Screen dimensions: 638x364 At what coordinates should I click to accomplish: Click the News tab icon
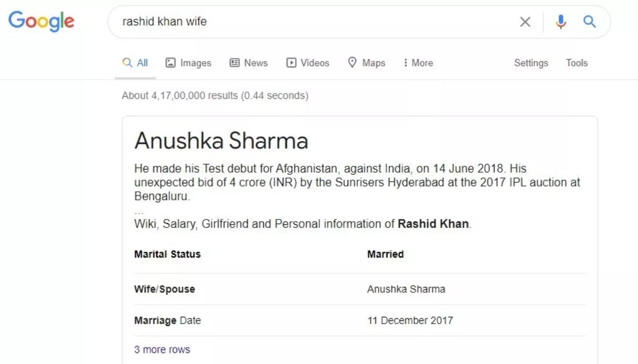(x=234, y=63)
